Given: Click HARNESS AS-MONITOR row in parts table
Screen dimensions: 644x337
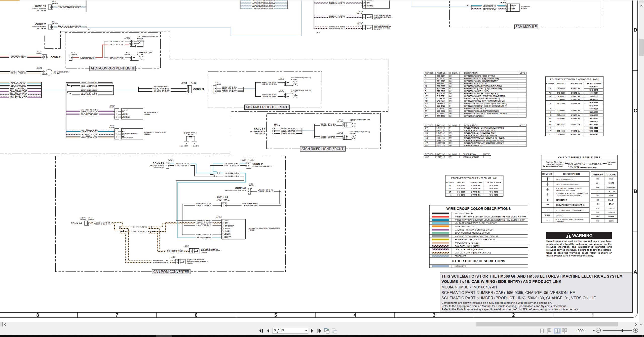Looking at the screenshot, I should pos(475,108).
